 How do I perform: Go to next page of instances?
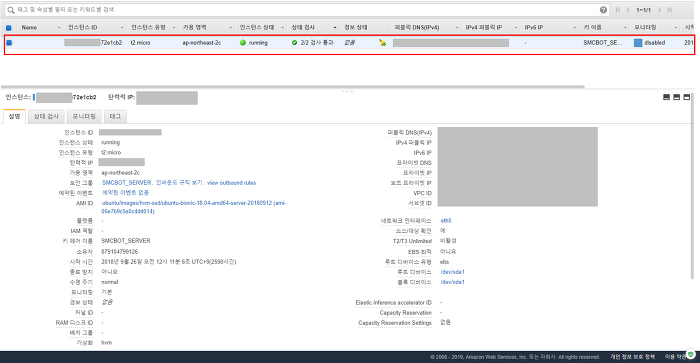coord(659,10)
